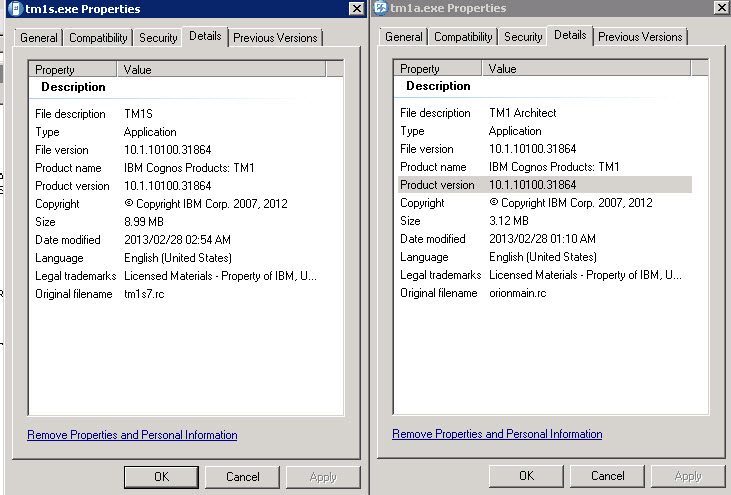This screenshot has height=495, width=731.
Task: Select the tm1s7.rc original filename value
Action: (144, 294)
